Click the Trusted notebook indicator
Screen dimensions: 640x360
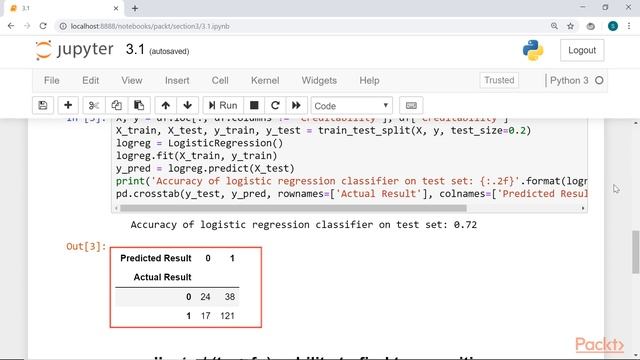(499, 80)
